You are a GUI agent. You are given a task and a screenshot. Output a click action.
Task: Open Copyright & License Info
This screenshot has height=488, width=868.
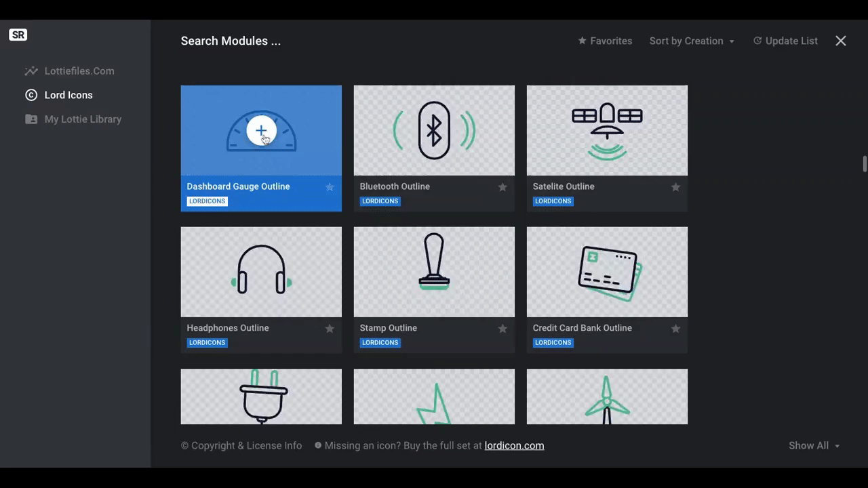coord(241,445)
